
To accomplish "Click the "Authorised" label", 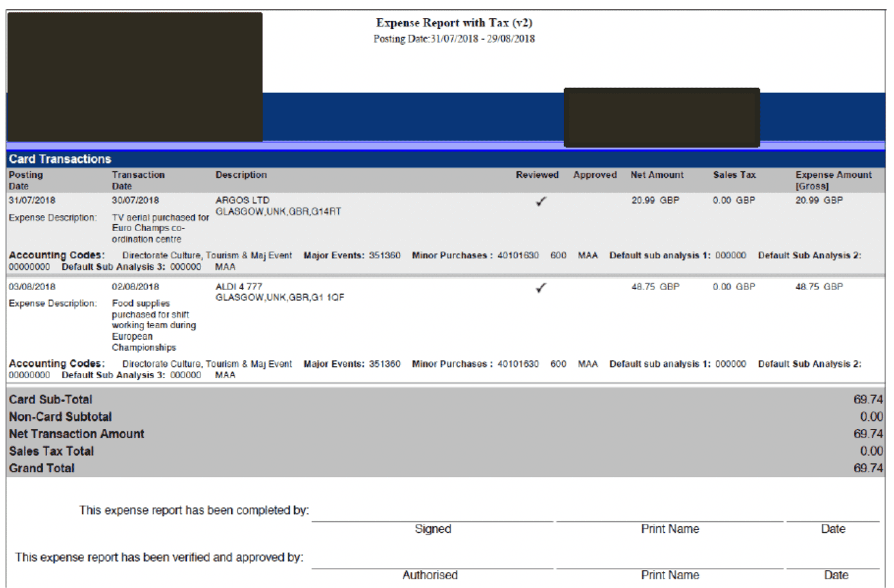I will click(x=430, y=575).
